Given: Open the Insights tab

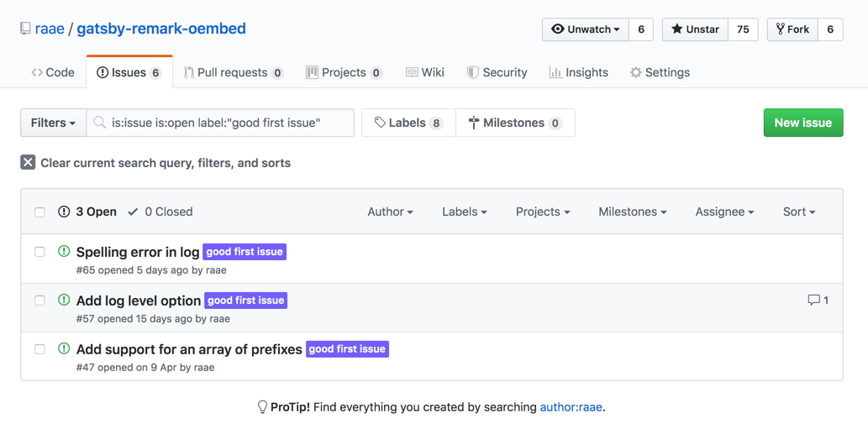Looking at the screenshot, I should (578, 72).
